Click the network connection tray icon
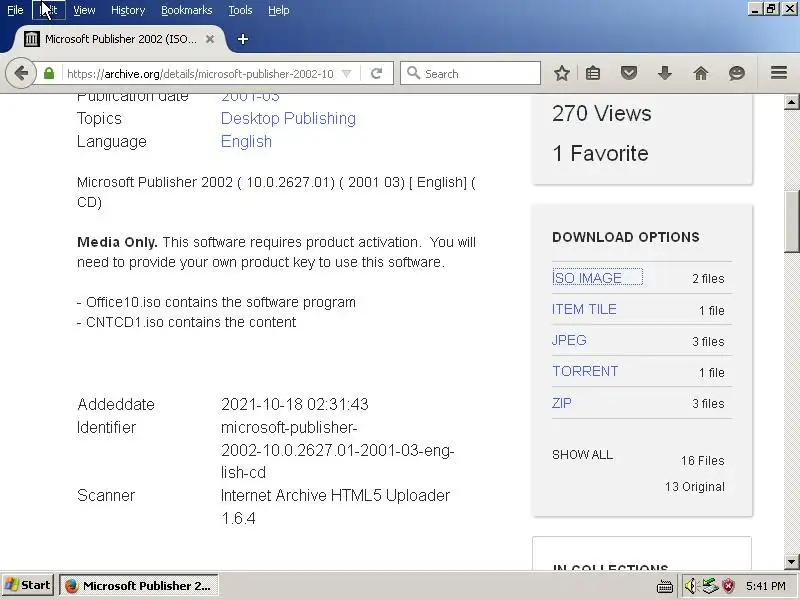 pos(710,586)
